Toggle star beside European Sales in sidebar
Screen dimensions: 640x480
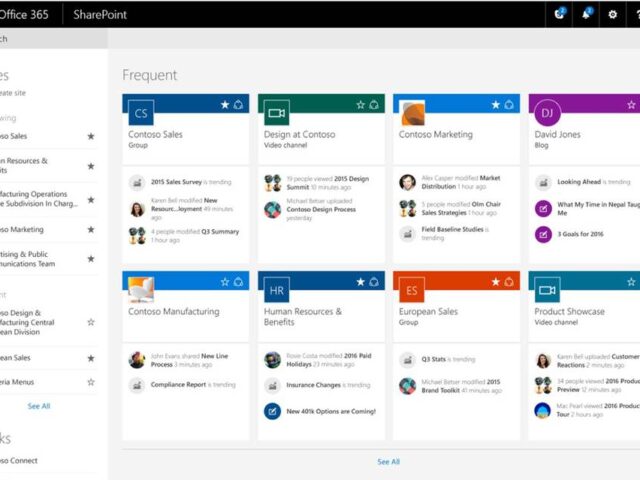point(91,358)
